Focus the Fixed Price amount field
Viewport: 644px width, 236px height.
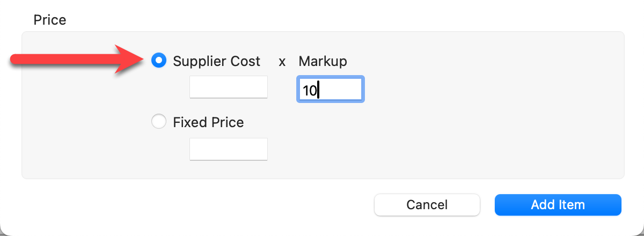pyautogui.click(x=229, y=149)
